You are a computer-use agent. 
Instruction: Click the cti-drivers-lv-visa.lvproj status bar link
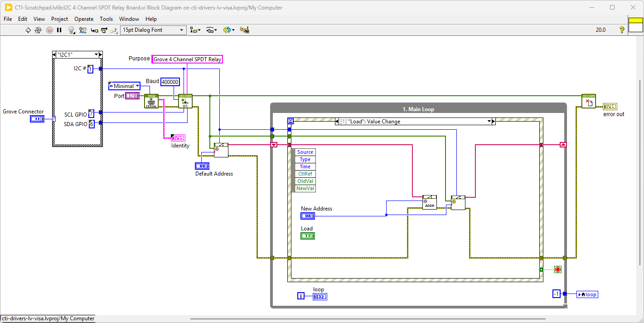47,318
